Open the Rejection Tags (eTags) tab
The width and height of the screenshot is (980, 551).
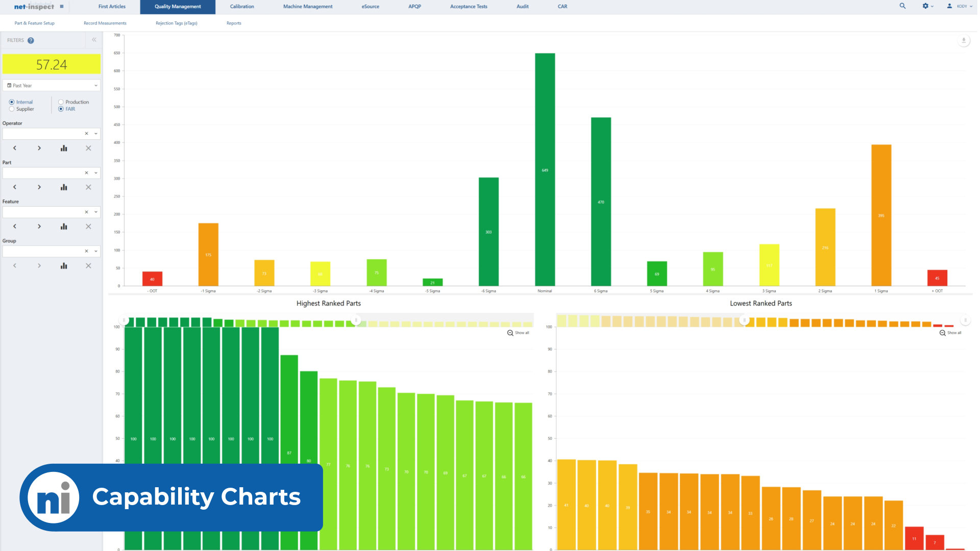click(x=176, y=23)
